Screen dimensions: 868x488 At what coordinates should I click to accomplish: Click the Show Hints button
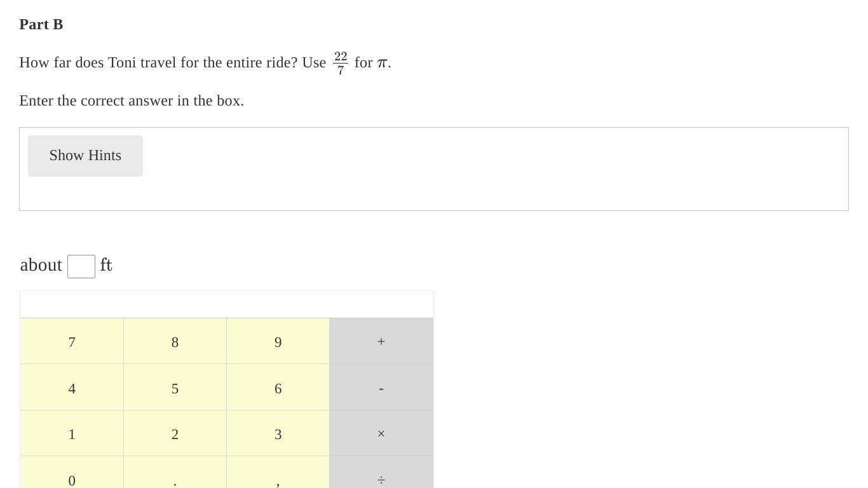coord(85,156)
